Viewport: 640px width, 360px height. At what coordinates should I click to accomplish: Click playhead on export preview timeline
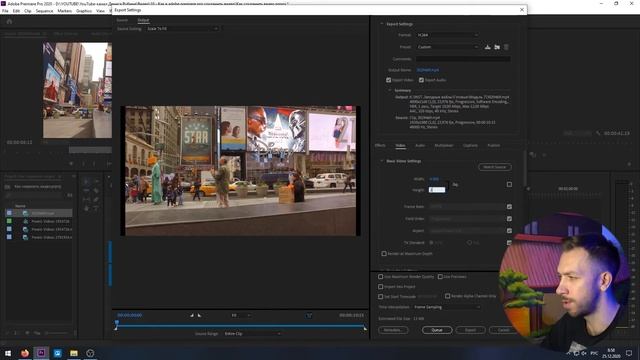pyautogui.click(x=116, y=324)
